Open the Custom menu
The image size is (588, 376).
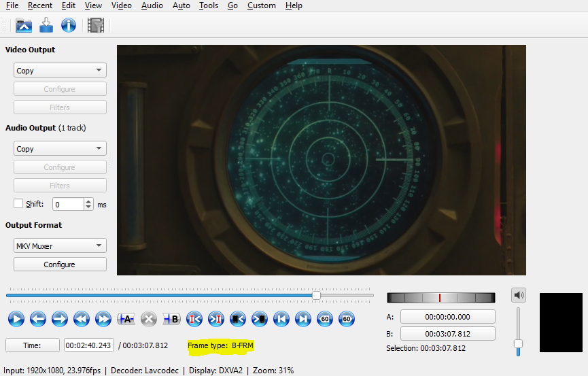click(x=262, y=5)
